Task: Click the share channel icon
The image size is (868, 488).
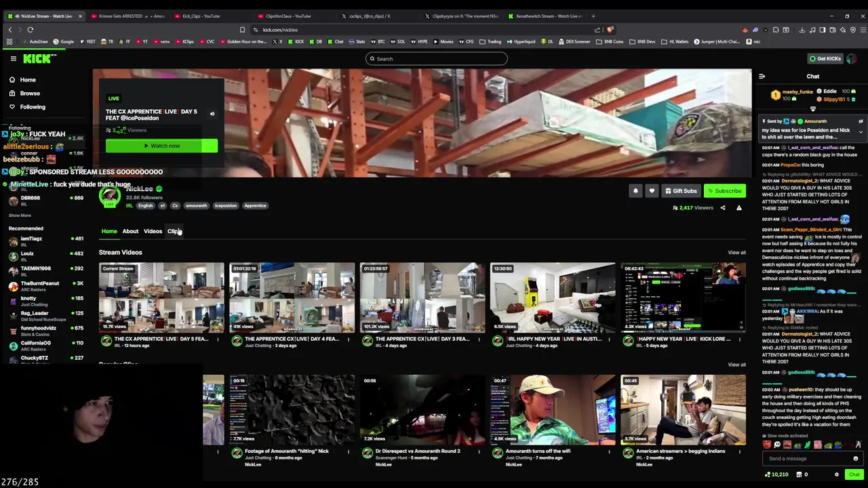Action: 722,208
